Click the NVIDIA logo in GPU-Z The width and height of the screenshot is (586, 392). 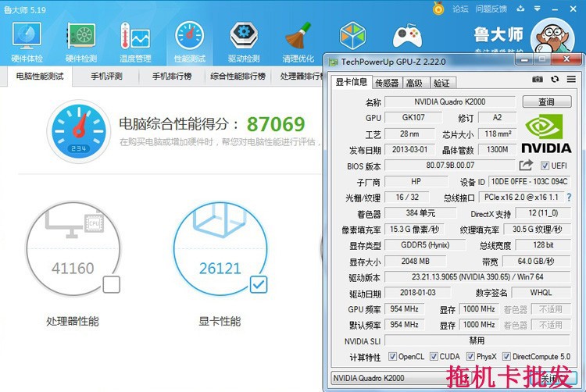546,134
